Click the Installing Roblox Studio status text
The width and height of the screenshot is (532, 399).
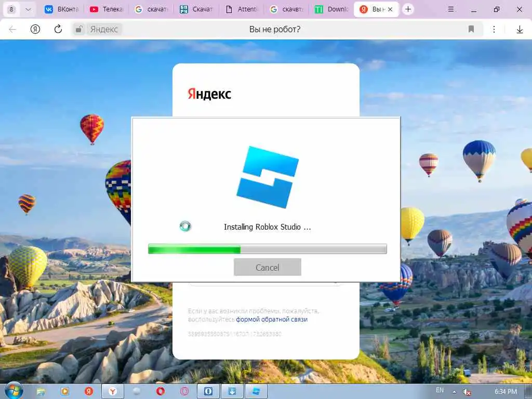point(268,227)
